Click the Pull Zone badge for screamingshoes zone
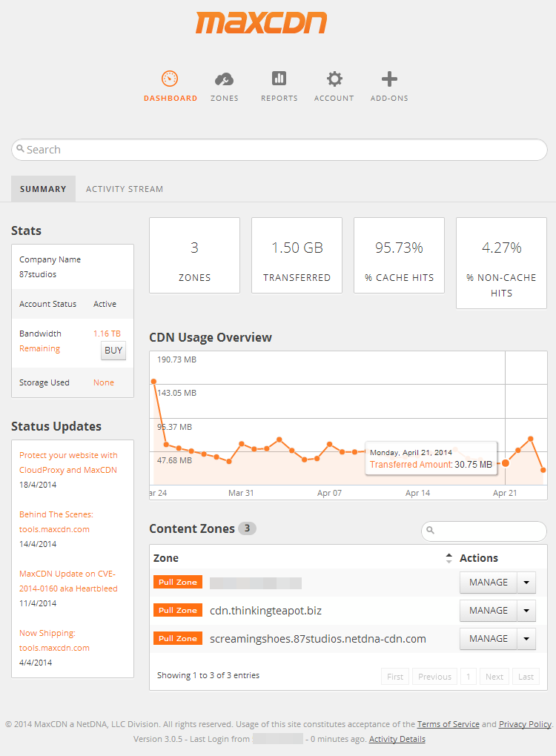Image resolution: width=556 pixels, height=756 pixels. pos(177,638)
